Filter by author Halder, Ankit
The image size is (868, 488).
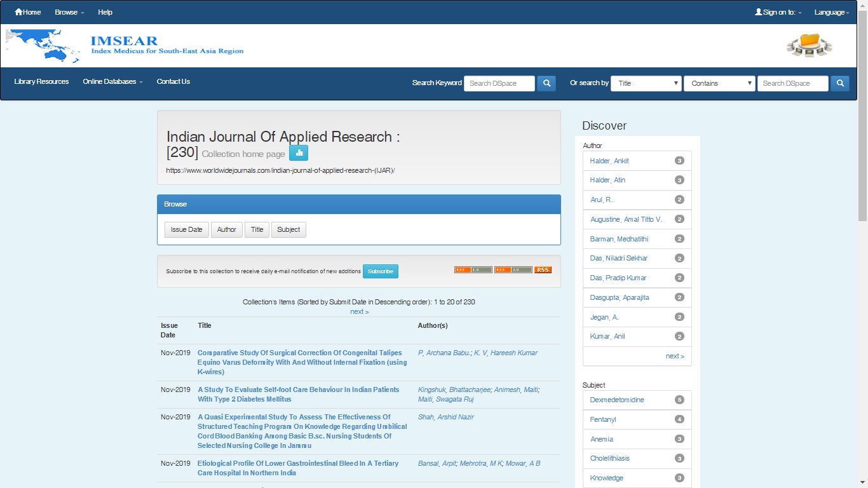[609, 161]
